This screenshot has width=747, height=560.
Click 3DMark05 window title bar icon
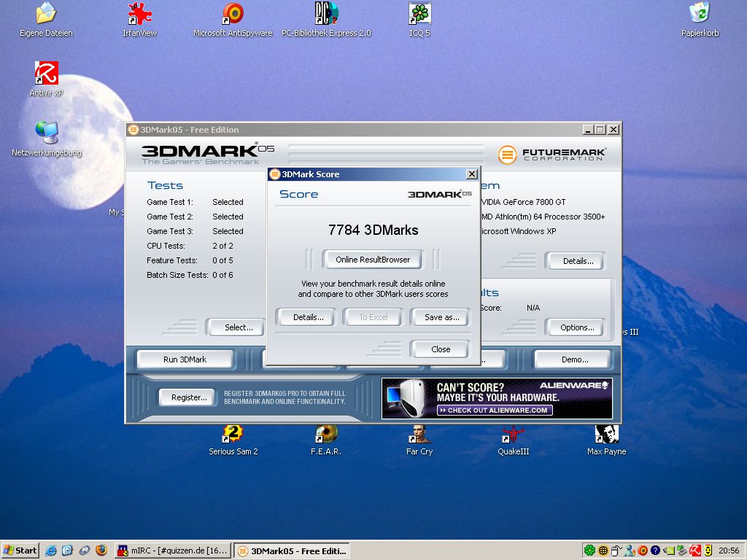[133, 130]
